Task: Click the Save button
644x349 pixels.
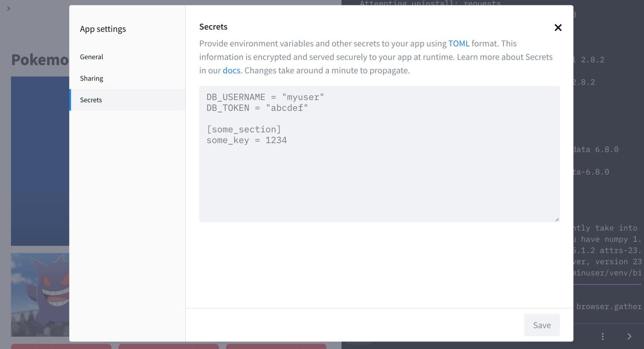Action: point(542,325)
